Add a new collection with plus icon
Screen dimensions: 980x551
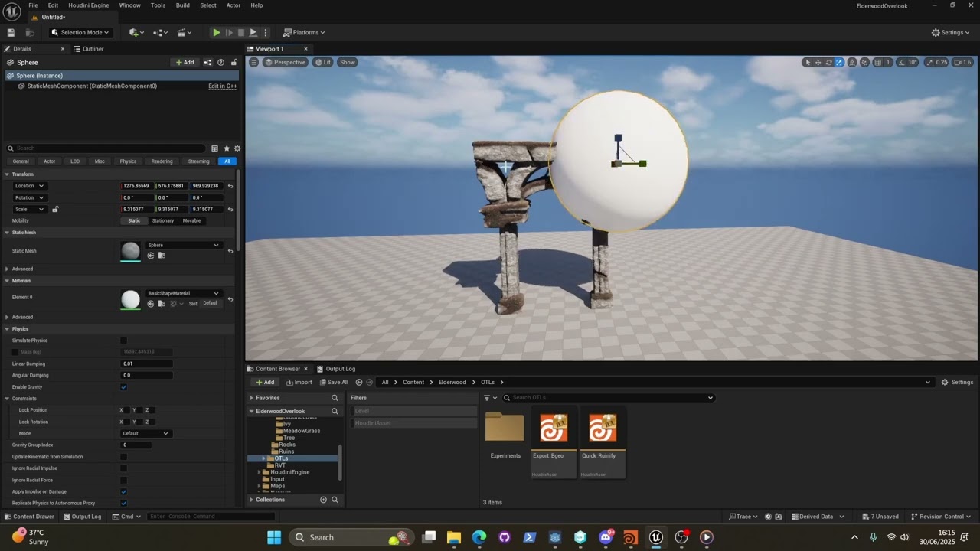pyautogui.click(x=323, y=500)
